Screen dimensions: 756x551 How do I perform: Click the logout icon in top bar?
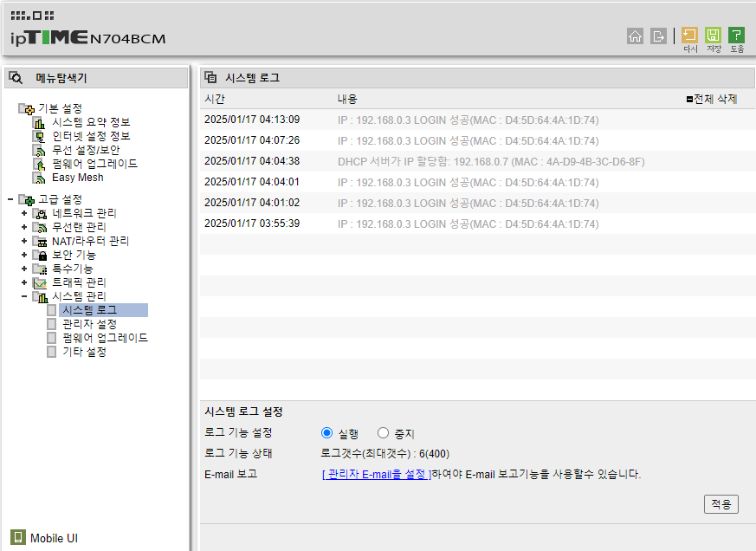tap(658, 36)
